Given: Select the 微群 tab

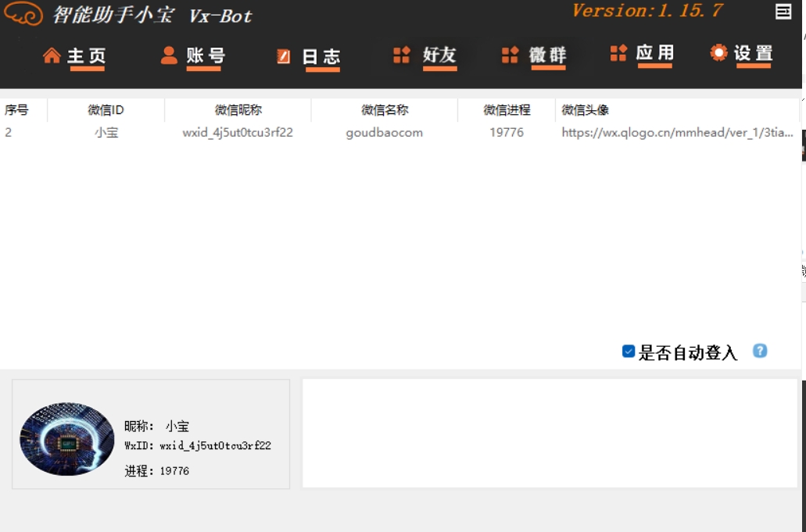Looking at the screenshot, I should tap(548, 55).
